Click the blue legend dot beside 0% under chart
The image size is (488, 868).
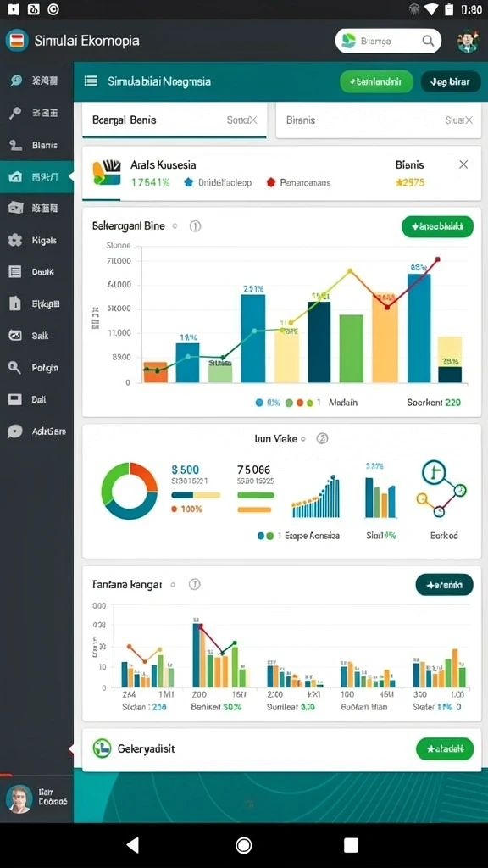[259, 403]
